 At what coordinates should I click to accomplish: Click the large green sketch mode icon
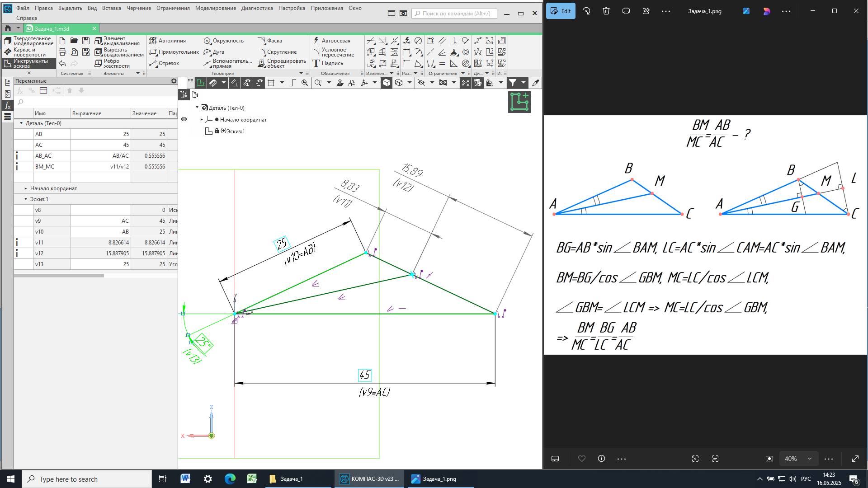tap(519, 102)
